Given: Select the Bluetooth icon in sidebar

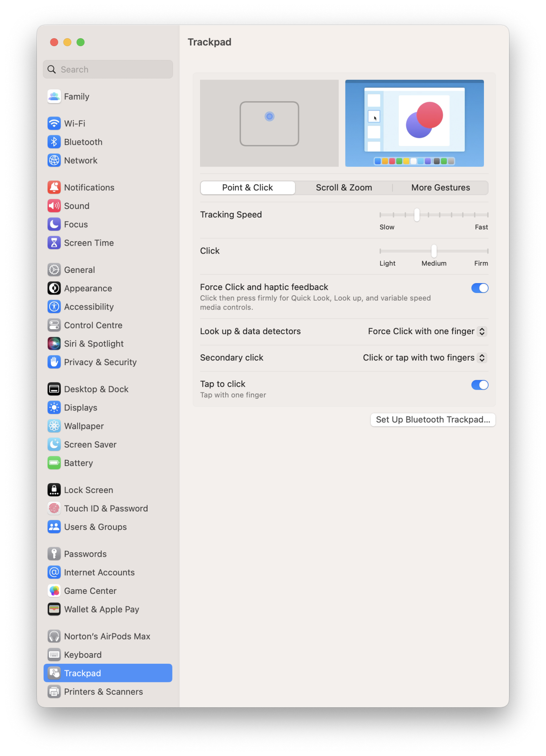Looking at the screenshot, I should coord(54,142).
